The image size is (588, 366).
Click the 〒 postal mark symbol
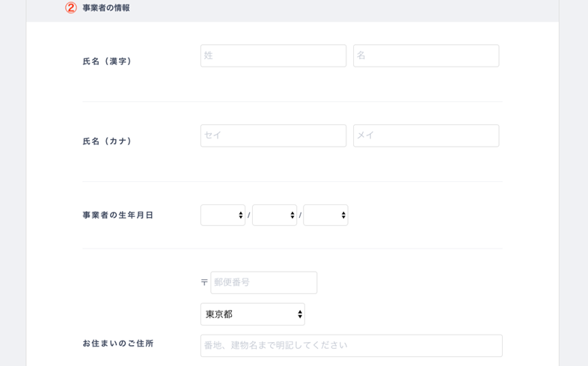(204, 282)
